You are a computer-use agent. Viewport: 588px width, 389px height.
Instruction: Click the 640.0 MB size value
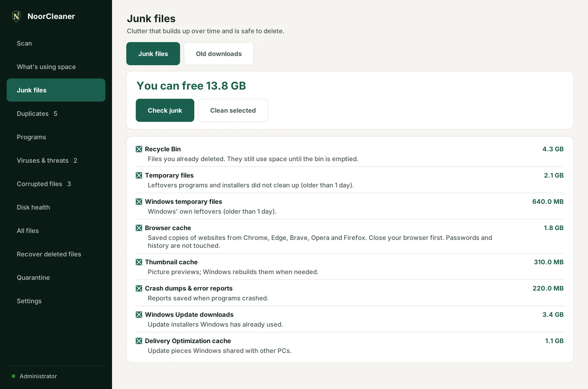[548, 202]
